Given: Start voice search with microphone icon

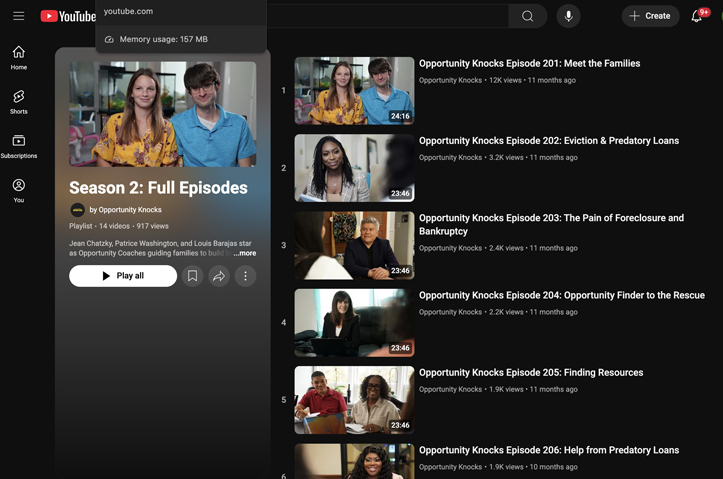Looking at the screenshot, I should coord(569,16).
